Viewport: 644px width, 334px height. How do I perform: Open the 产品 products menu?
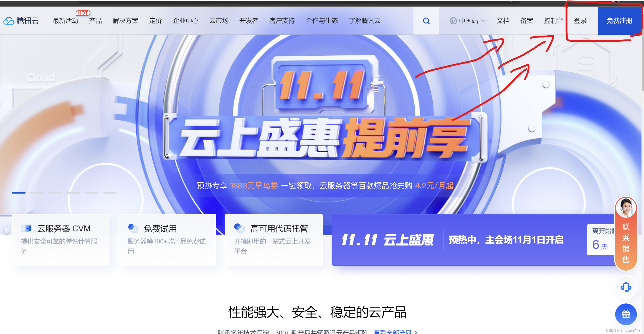(x=95, y=21)
